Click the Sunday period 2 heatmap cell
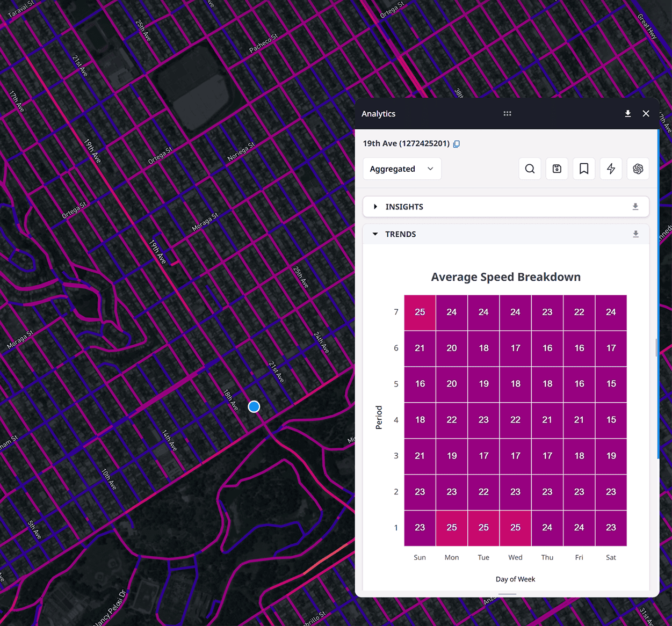 [x=420, y=492]
